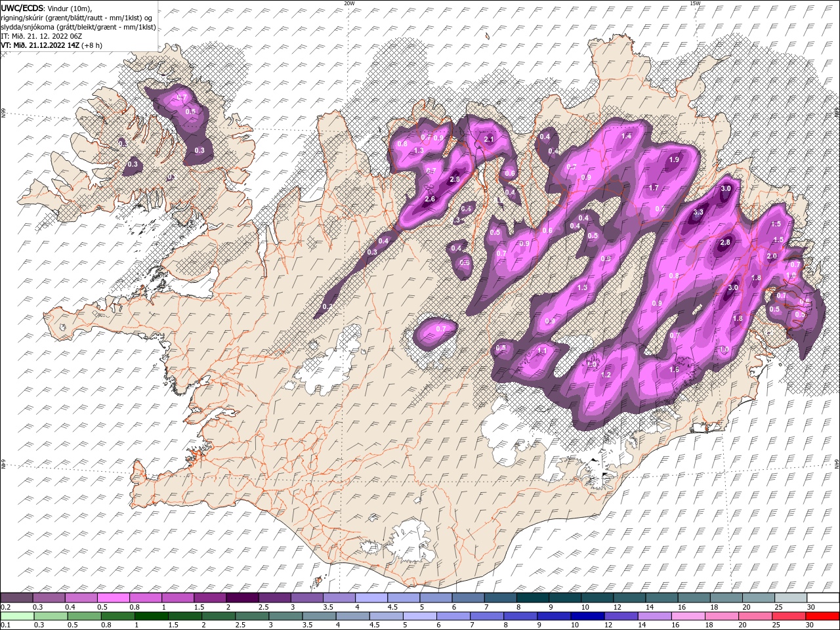Image resolution: width=840 pixels, height=630 pixels.
Task: Click the 1.3 snowfall value on map
Action: (419, 150)
